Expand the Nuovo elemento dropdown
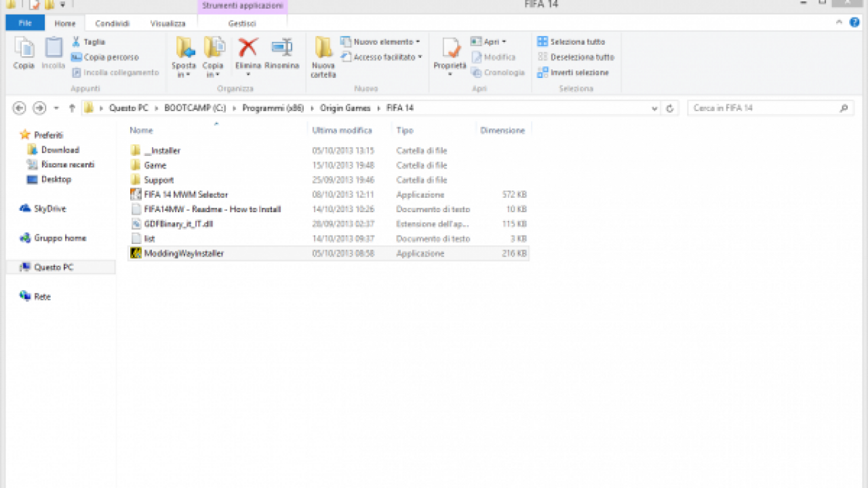868x488 pixels. coord(418,42)
